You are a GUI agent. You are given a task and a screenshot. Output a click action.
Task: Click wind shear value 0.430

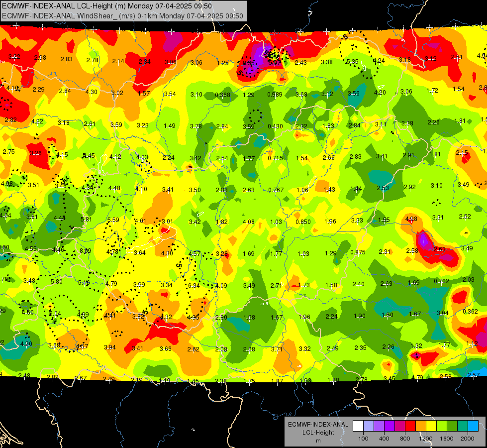pos(275,126)
